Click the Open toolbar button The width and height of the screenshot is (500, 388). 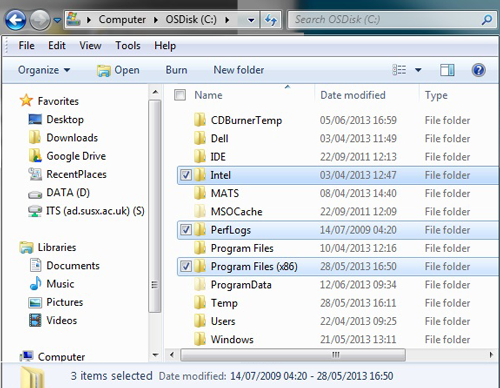tap(118, 70)
